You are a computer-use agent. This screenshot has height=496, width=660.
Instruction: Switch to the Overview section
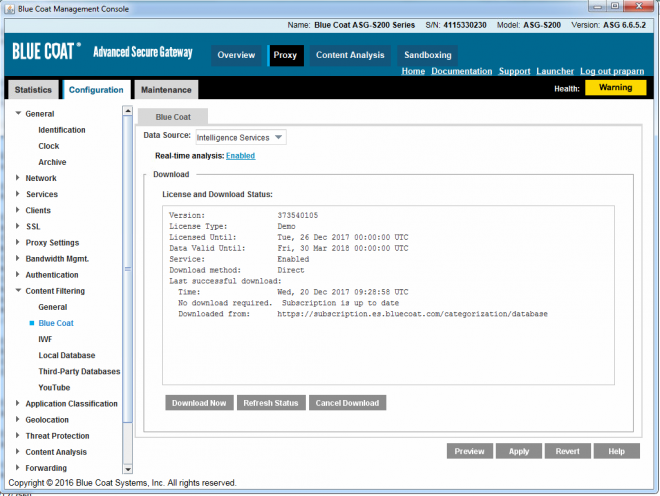pyautogui.click(x=236, y=55)
